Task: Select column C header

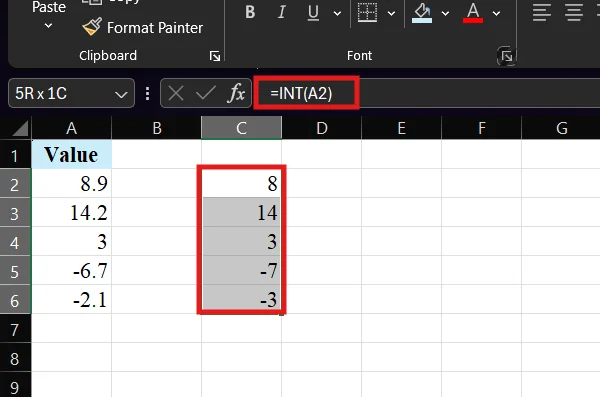Action: pyautogui.click(x=241, y=128)
